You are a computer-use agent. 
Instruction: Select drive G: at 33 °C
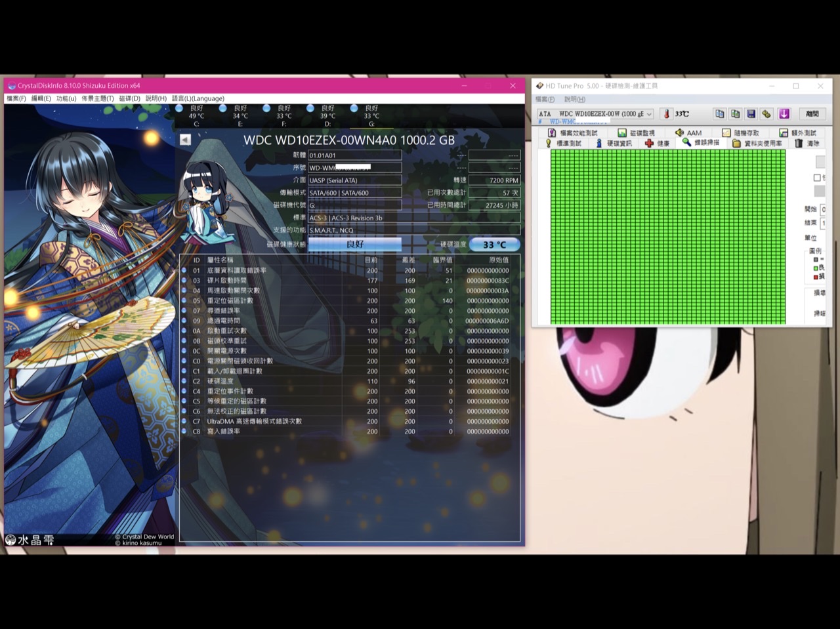pos(371,115)
